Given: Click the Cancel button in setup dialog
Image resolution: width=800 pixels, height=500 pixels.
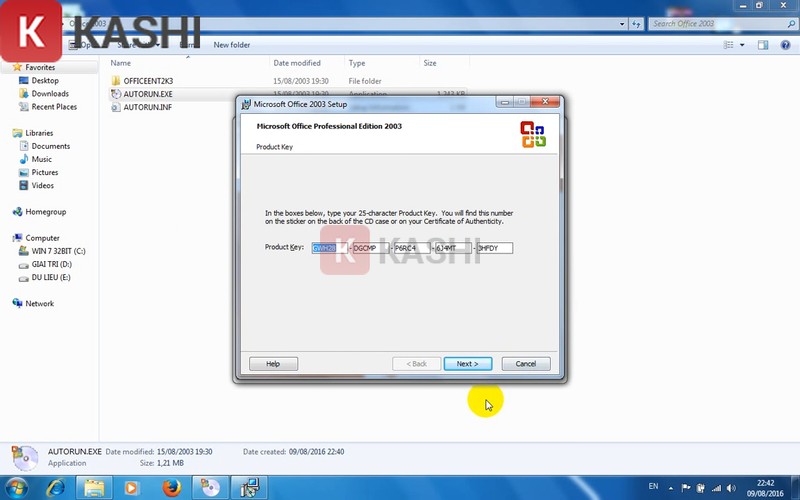Looking at the screenshot, I should [525, 364].
